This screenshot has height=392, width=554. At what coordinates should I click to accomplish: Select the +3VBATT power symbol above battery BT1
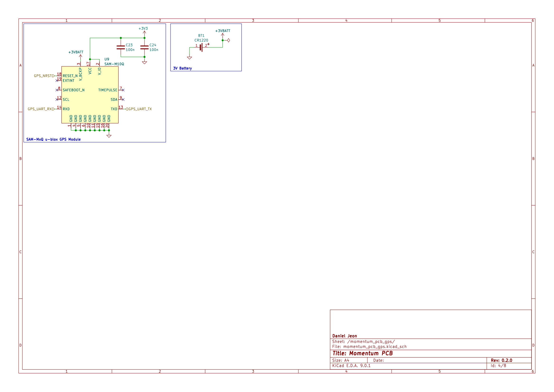point(222,32)
